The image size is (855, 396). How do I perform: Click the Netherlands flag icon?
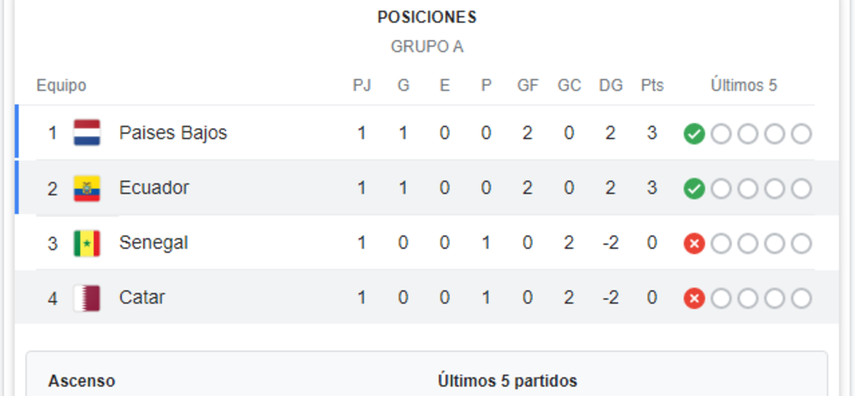[x=87, y=133]
